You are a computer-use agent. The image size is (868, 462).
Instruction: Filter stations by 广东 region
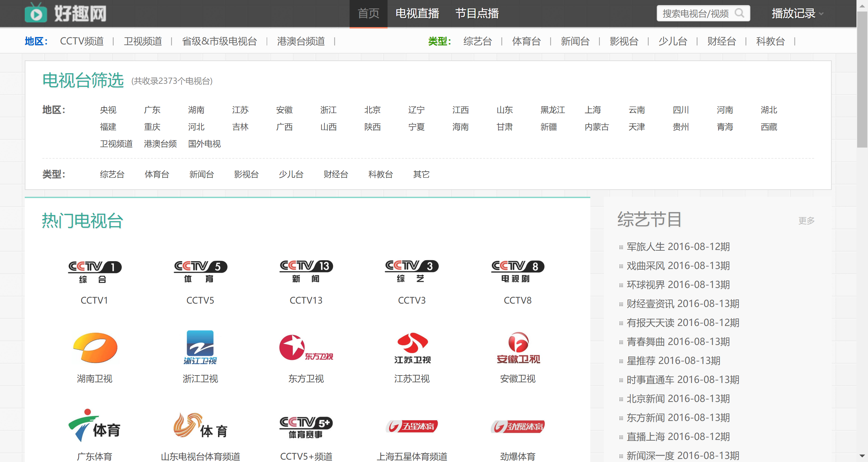(152, 110)
